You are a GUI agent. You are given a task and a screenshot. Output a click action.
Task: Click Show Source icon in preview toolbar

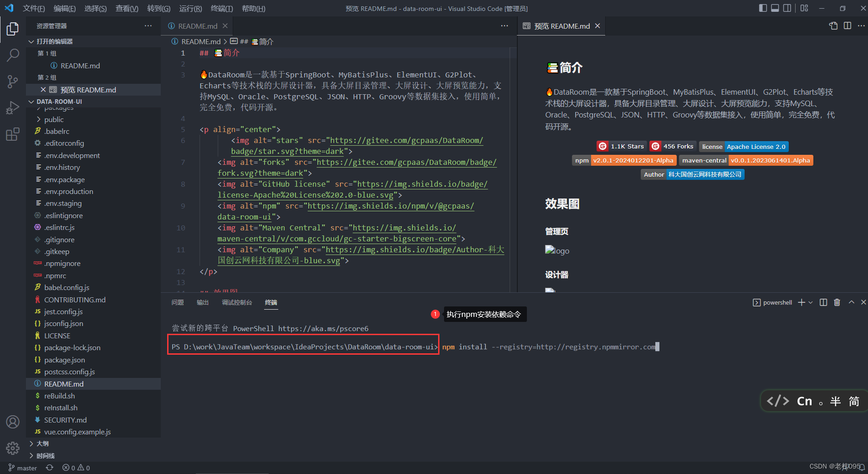[x=833, y=26]
